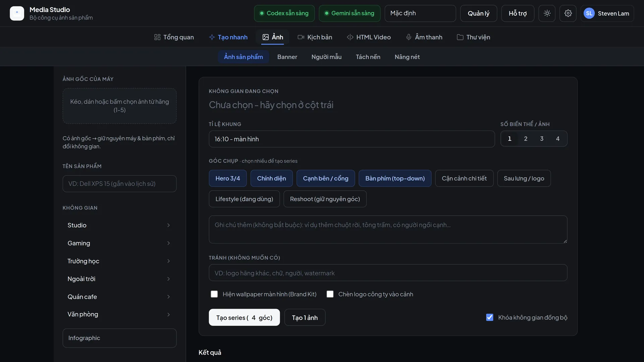Click the Infographic button
Viewport: 644px width, 362px height.
click(119, 338)
